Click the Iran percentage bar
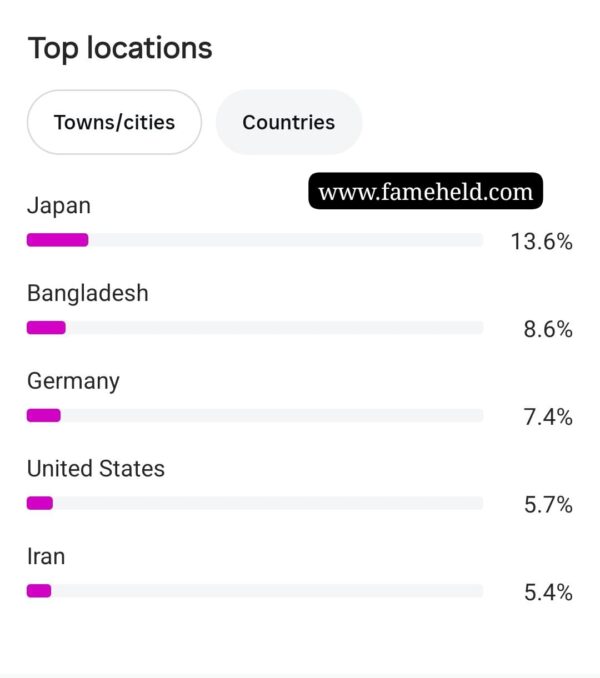Screen dimensions: 600x678 pos(255,591)
